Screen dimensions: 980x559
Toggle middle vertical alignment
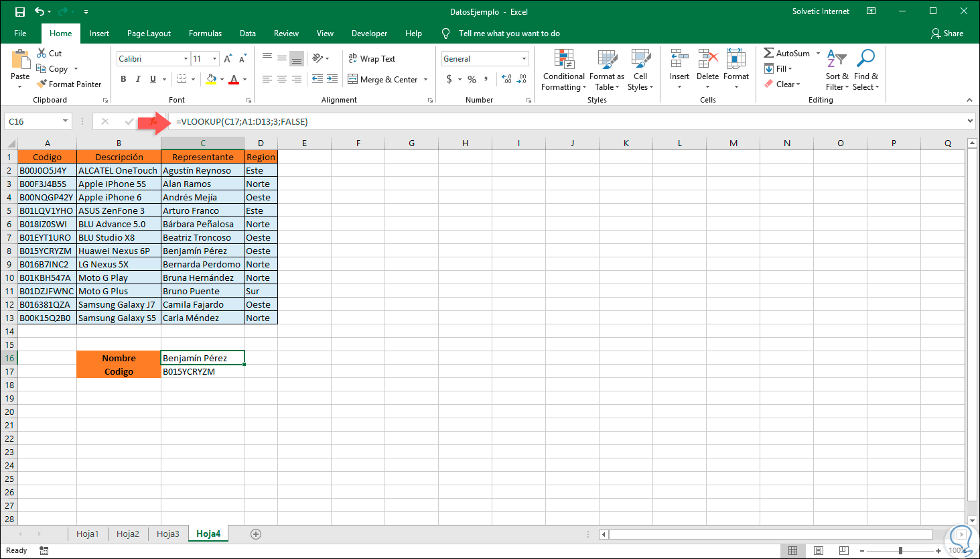(x=282, y=59)
